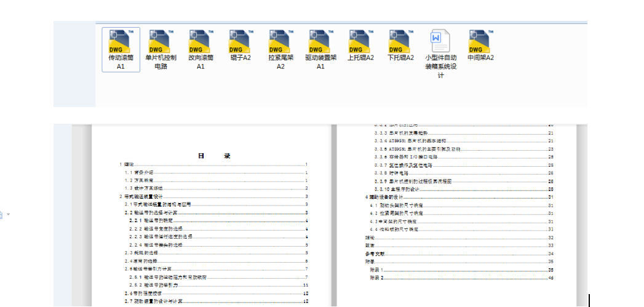Click contents entry 参考文献
The image size is (644, 307).
click(459, 253)
